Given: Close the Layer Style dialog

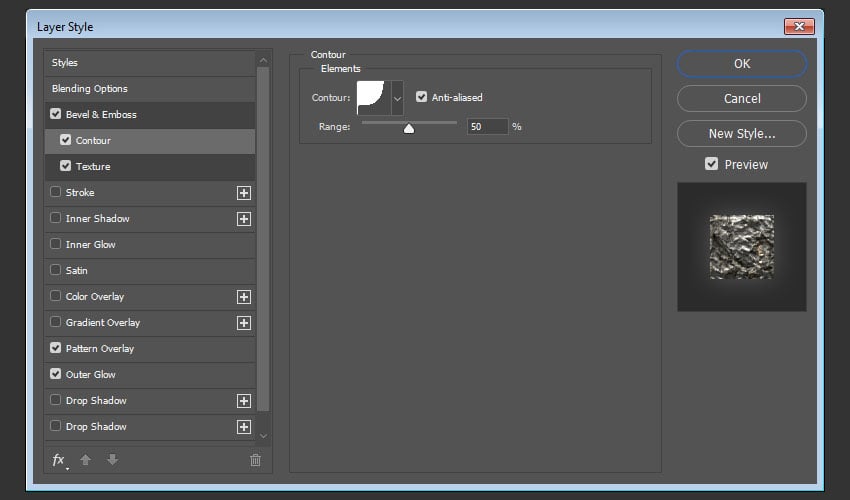Looking at the screenshot, I should click(799, 26).
